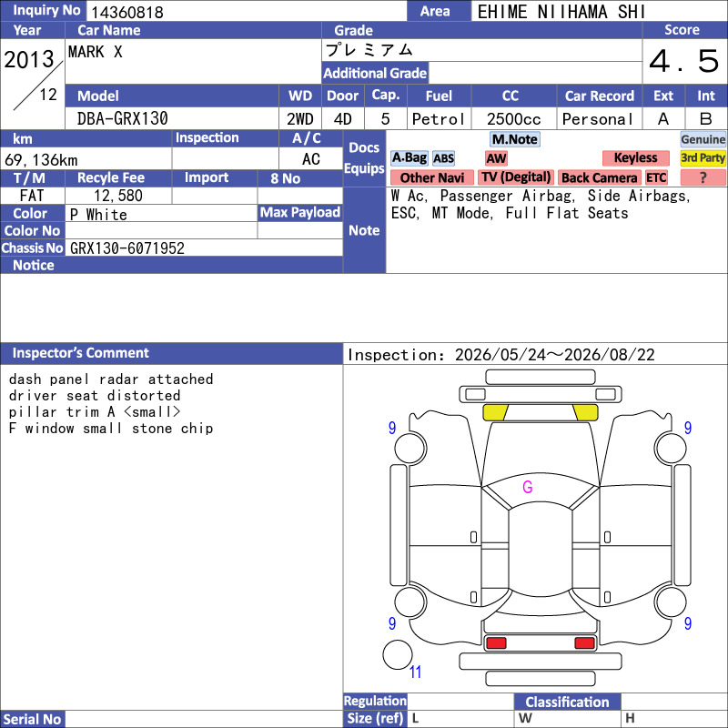Toggle the M.Note docs badge
The image size is (728, 728).
point(514,139)
